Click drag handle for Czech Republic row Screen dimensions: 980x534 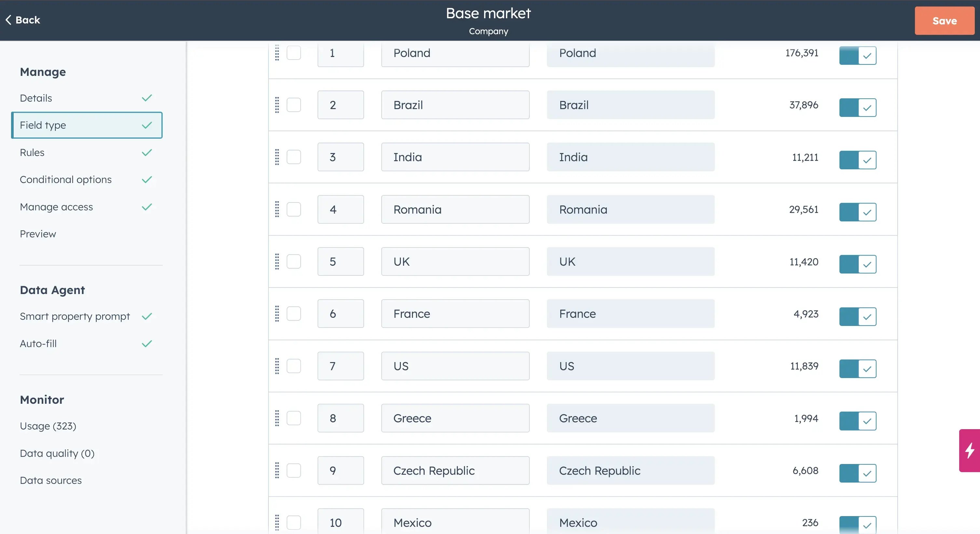tap(277, 471)
